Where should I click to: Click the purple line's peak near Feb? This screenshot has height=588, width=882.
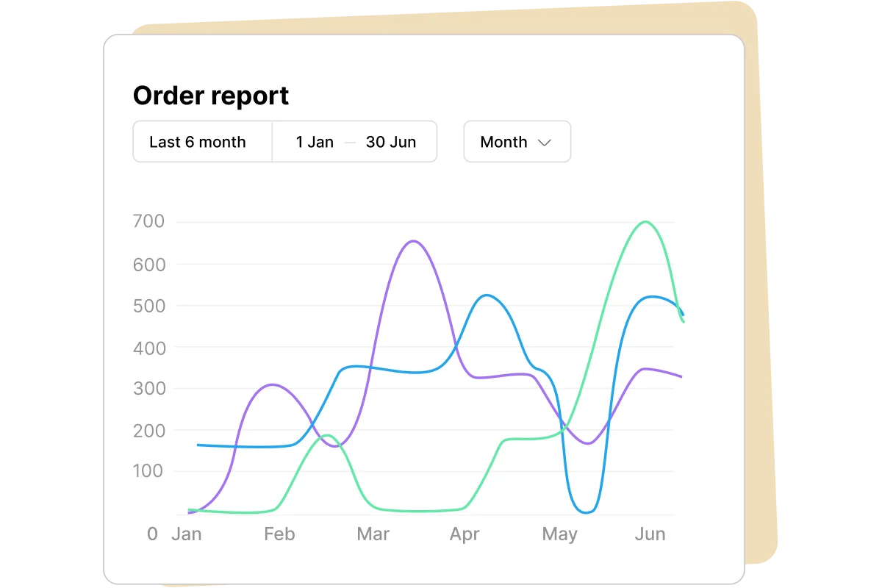(x=273, y=384)
